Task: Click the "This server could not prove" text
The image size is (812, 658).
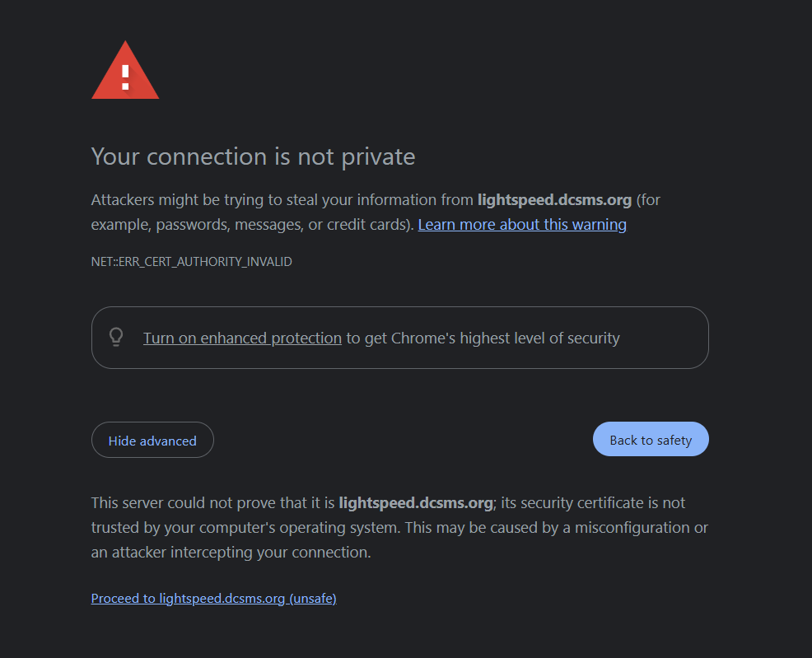Action: point(212,502)
